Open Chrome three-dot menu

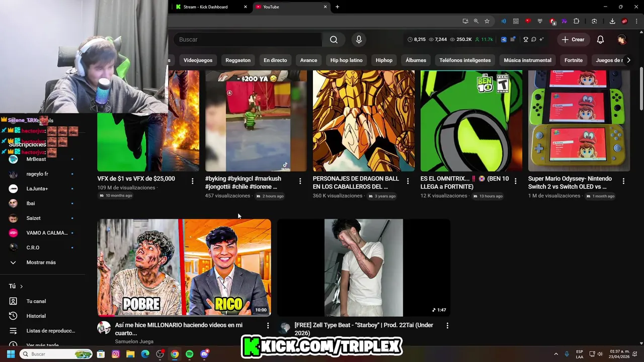point(636,21)
